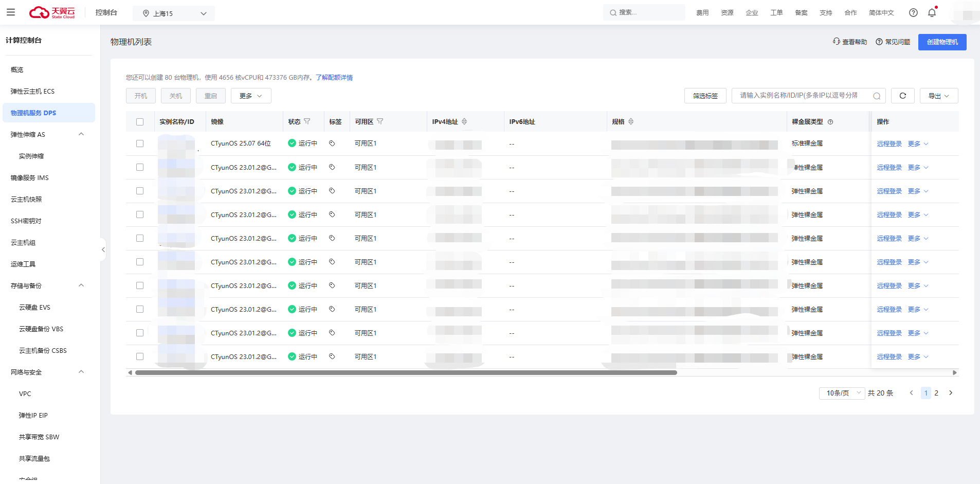980x484 pixels.
Task: Click the headset icon for view help
Action: pyautogui.click(x=837, y=42)
